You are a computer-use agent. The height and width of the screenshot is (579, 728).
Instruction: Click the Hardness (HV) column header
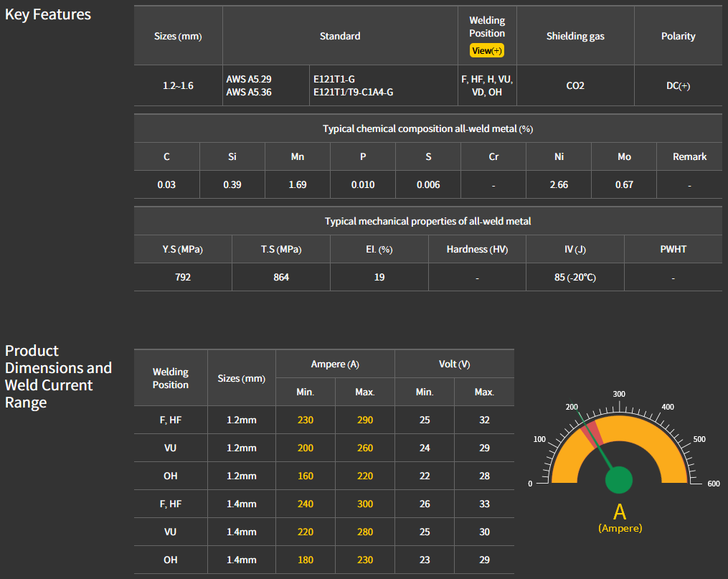[x=477, y=249]
